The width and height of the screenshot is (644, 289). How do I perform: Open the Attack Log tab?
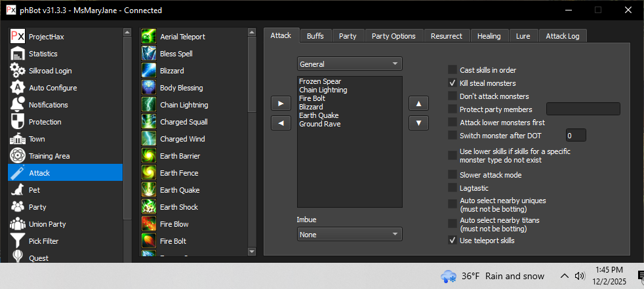562,36
